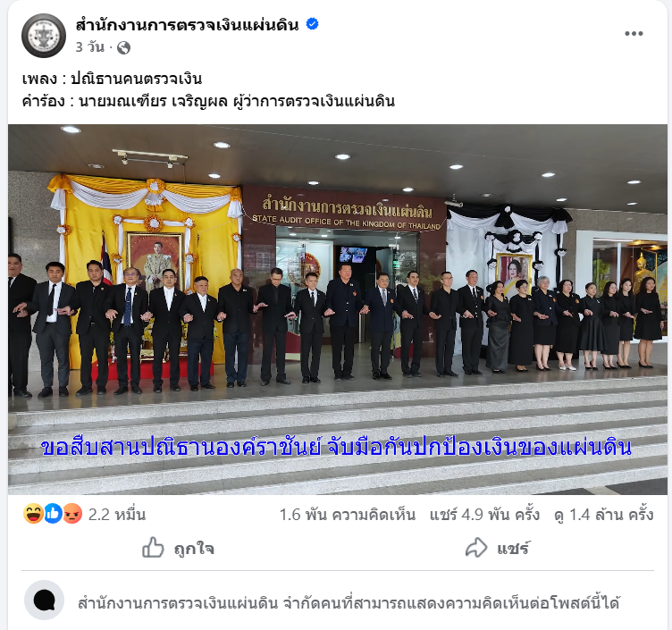Click the blue Like reaction icon

point(53,514)
